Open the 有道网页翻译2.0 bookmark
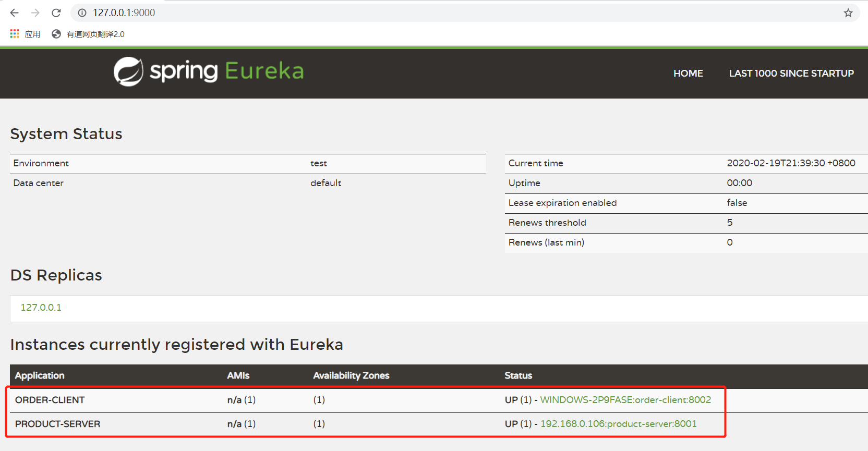Viewport: 868px width, 451px height. click(88, 34)
